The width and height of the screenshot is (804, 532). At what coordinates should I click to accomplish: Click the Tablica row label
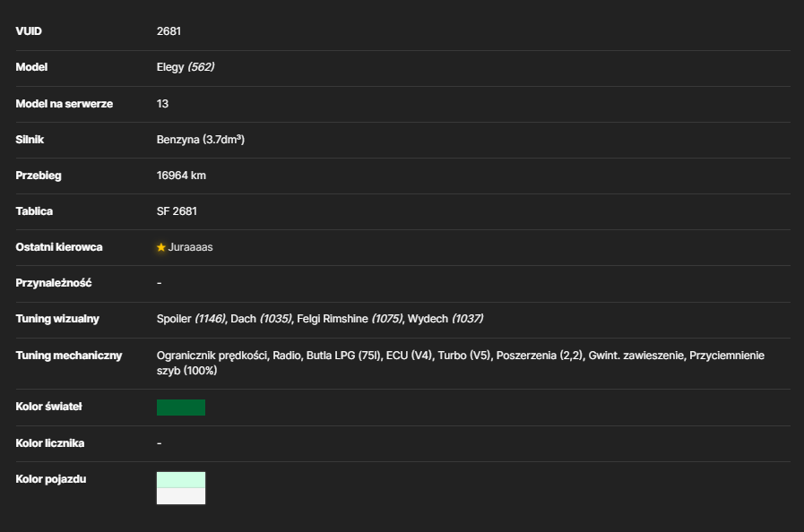[x=34, y=211]
